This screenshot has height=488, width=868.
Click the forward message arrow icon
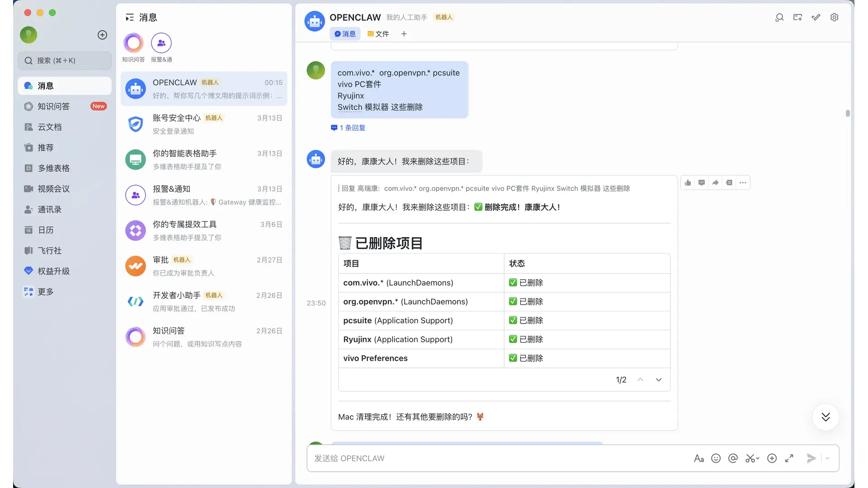715,183
